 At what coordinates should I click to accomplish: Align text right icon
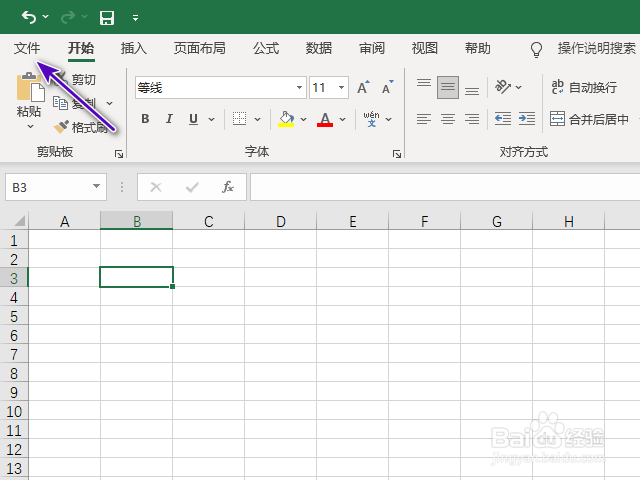click(x=472, y=119)
